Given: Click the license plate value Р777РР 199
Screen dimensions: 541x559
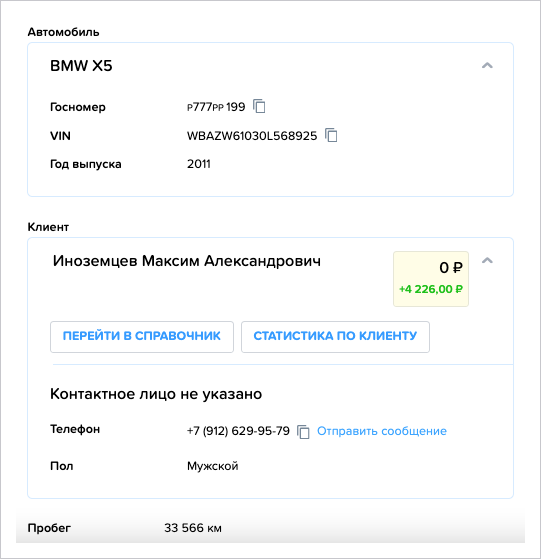Looking at the screenshot, I should click(x=216, y=107).
